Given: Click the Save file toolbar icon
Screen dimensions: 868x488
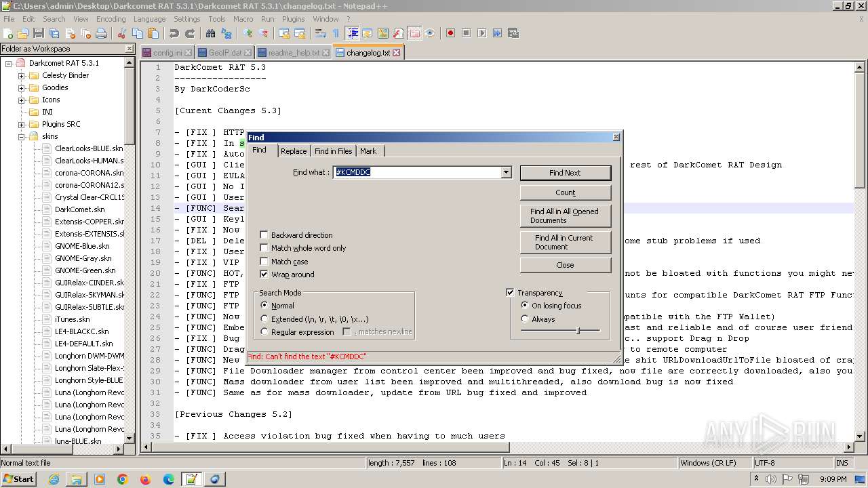Looking at the screenshot, I should [x=39, y=33].
